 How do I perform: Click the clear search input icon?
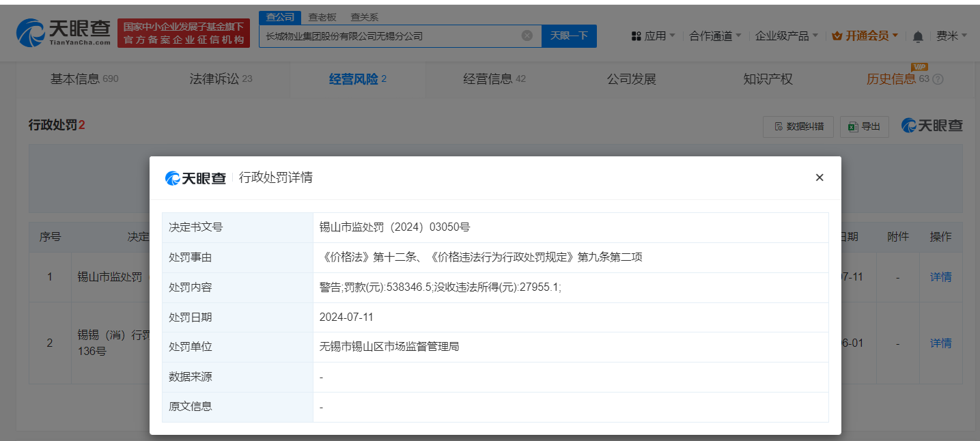point(526,35)
